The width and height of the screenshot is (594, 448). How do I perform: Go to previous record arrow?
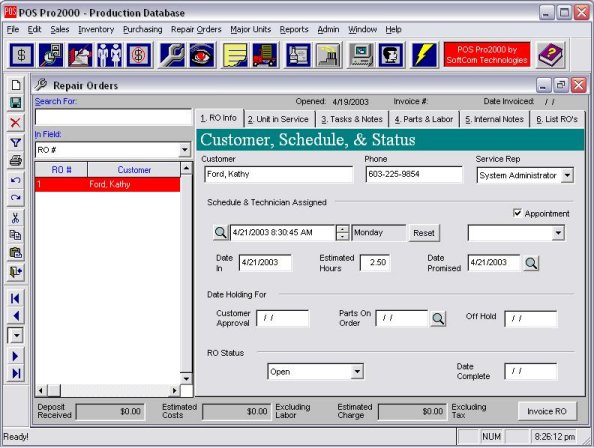16,316
